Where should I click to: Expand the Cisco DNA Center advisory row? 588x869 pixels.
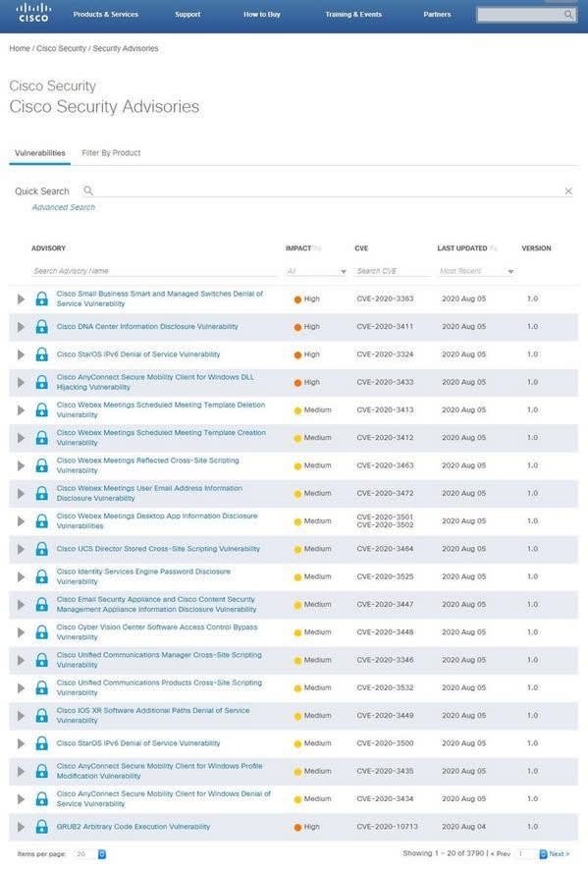21,326
